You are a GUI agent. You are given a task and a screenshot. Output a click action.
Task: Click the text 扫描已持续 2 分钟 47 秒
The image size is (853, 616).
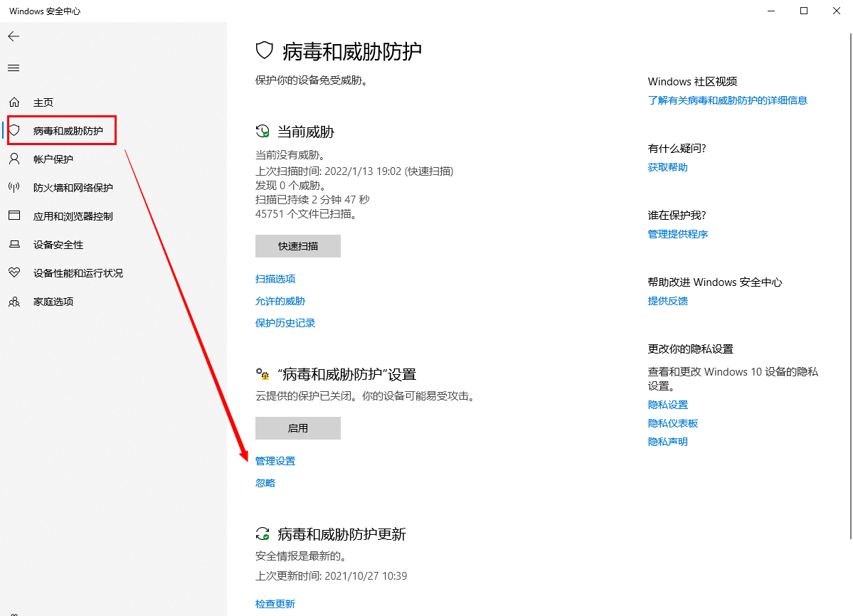point(312,200)
